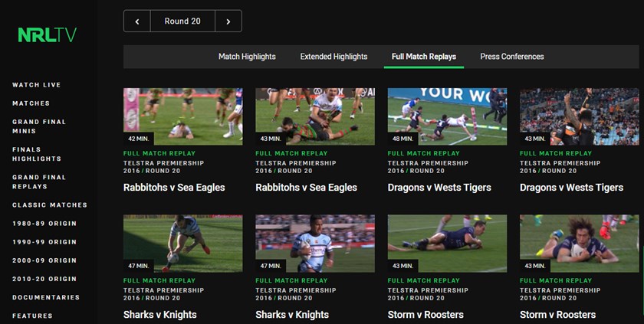Open Classic Matches section

pos(50,205)
